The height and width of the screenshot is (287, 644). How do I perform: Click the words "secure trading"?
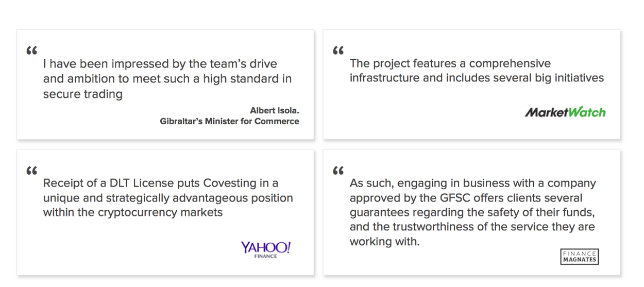(x=82, y=94)
